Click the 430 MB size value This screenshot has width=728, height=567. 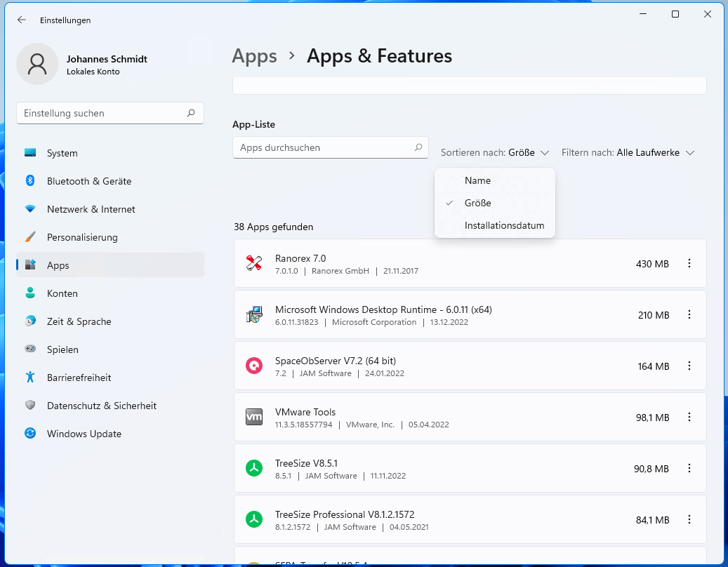click(x=652, y=264)
